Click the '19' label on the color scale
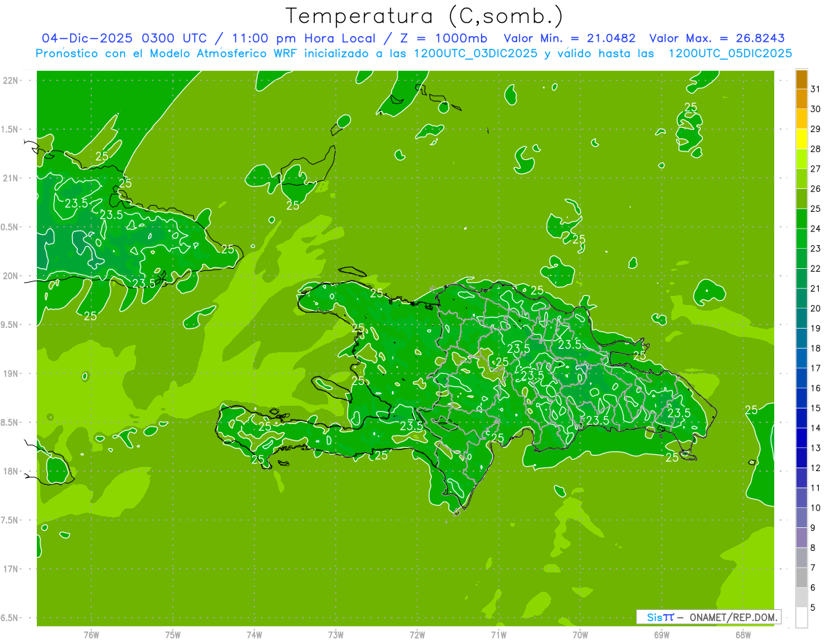The image size is (834, 644). point(816,329)
